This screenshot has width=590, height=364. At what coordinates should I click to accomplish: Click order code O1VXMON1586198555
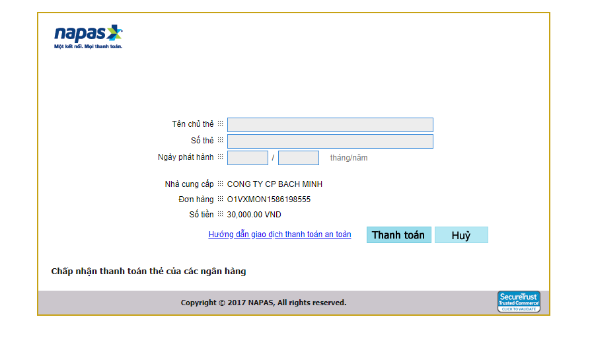point(269,200)
